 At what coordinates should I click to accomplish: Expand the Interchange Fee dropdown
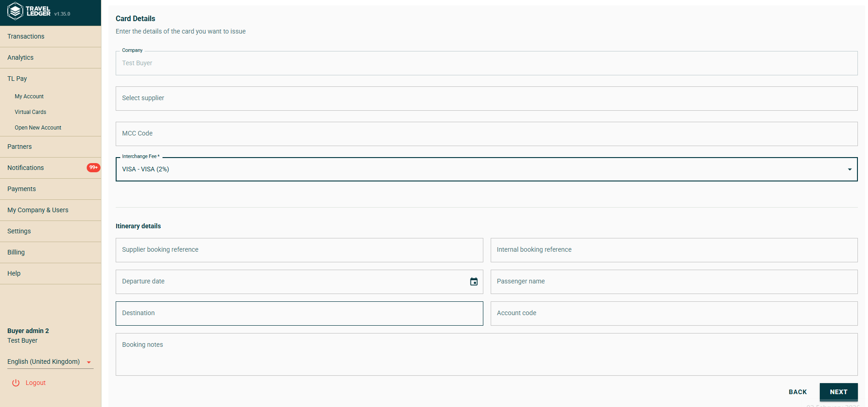tap(849, 170)
